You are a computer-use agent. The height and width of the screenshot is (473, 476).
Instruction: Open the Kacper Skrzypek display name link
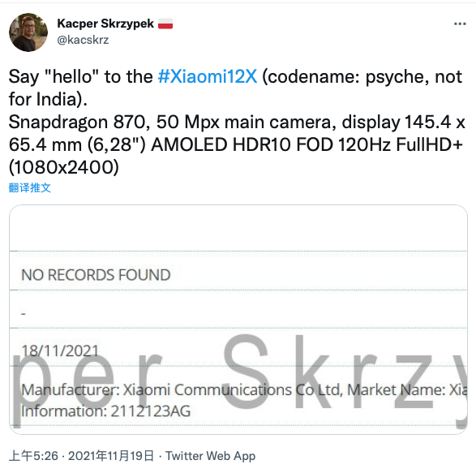click(105, 24)
